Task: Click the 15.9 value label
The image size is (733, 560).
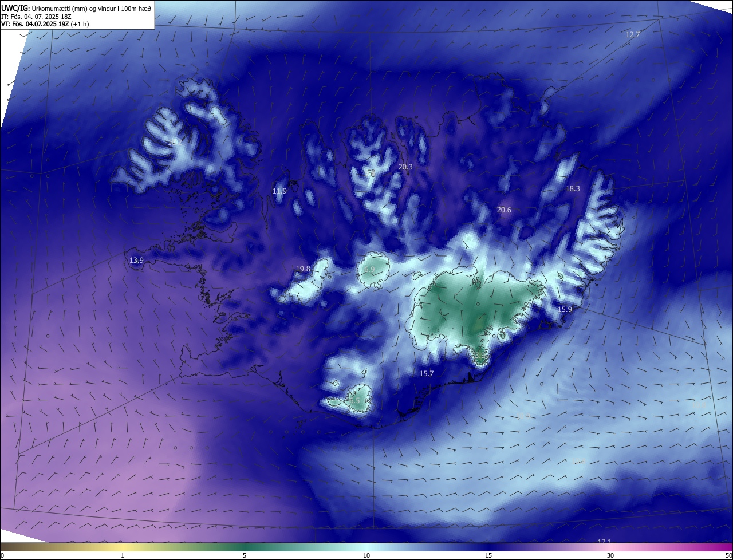Action: pyautogui.click(x=565, y=310)
